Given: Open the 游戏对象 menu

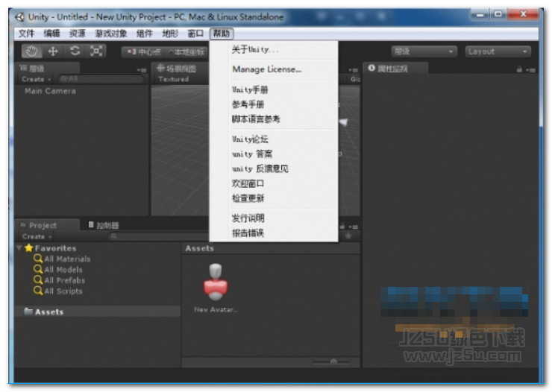Looking at the screenshot, I should [x=111, y=34].
